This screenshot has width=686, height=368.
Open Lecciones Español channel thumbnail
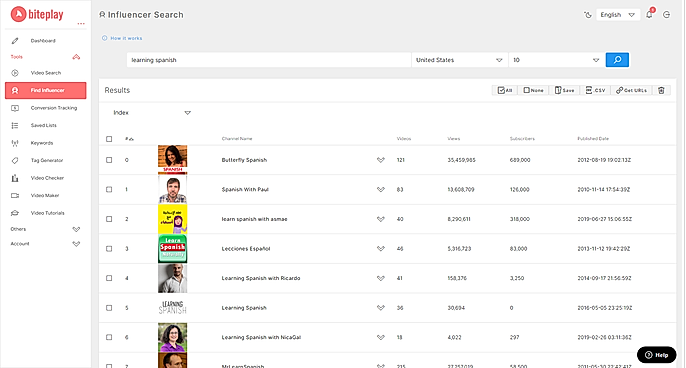(x=172, y=249)
